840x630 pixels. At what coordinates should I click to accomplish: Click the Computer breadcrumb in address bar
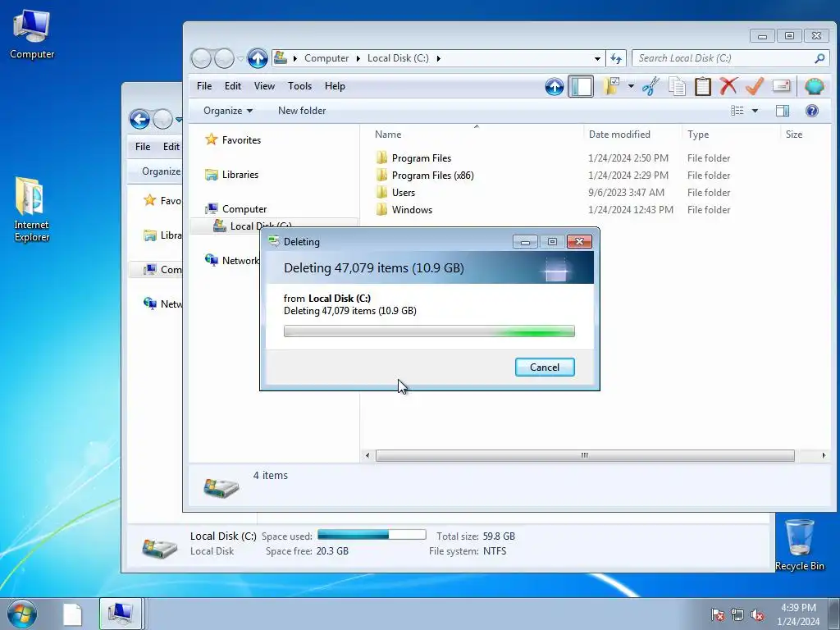click(x=326, y=58)
